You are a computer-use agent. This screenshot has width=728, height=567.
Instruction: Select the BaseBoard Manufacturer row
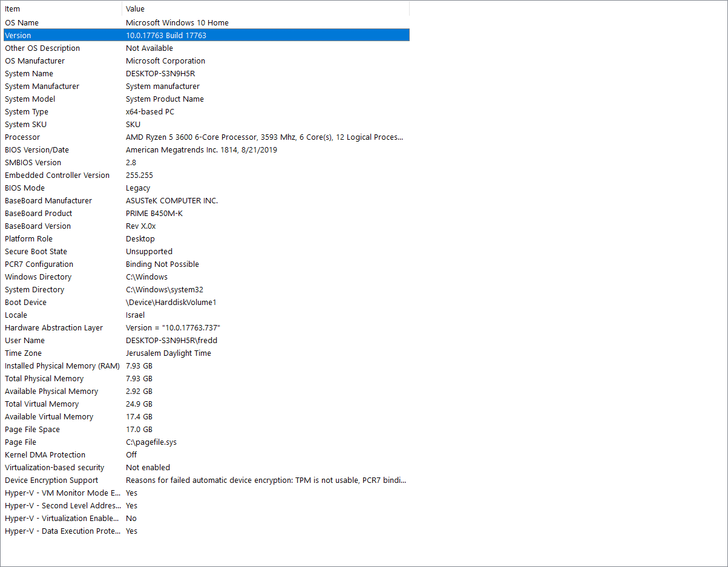tap(206, 201)
